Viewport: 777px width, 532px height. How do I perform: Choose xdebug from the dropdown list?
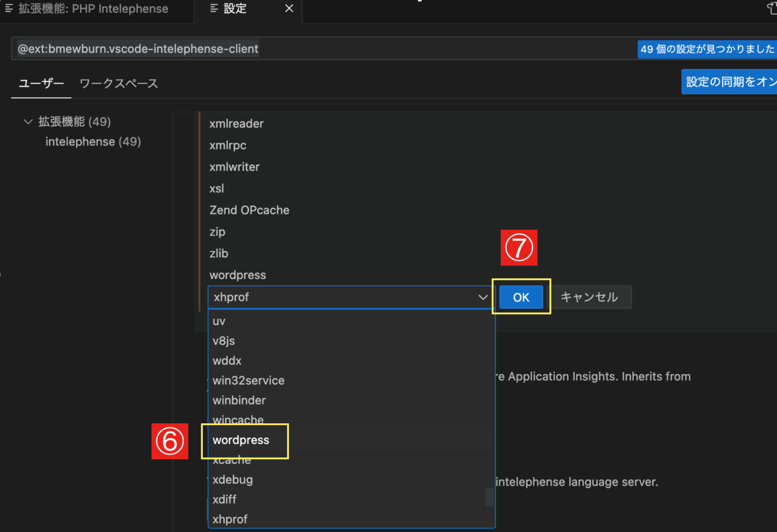[x=233, y=479]
